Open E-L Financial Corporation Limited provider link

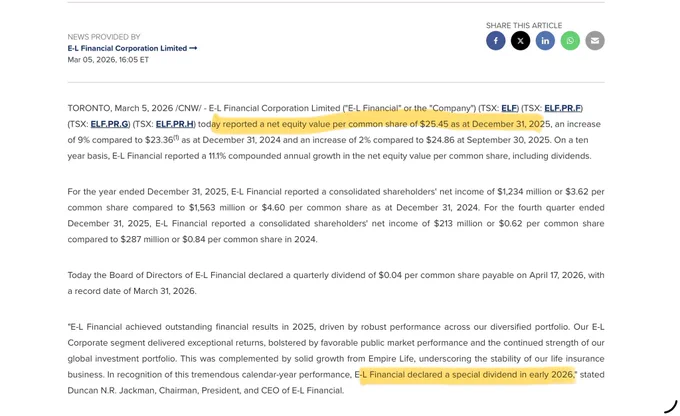point(132,48)
